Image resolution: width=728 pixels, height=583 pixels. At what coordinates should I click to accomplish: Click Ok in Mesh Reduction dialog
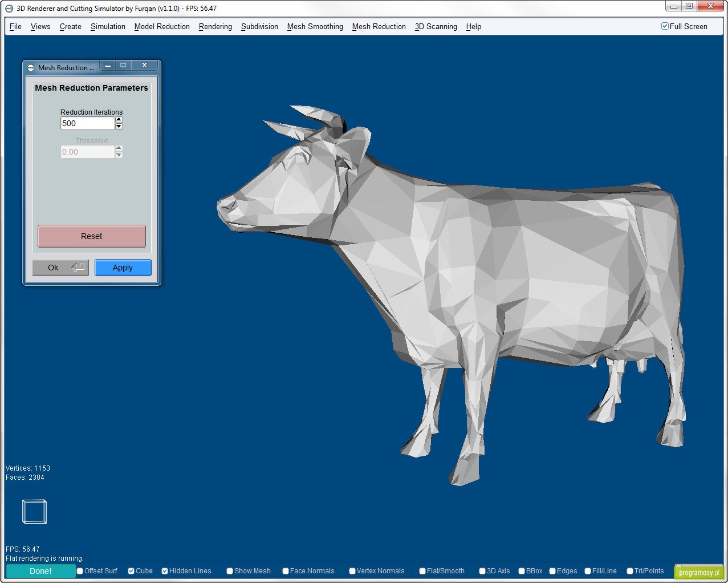pyautogui.click(x=60, y=268)
